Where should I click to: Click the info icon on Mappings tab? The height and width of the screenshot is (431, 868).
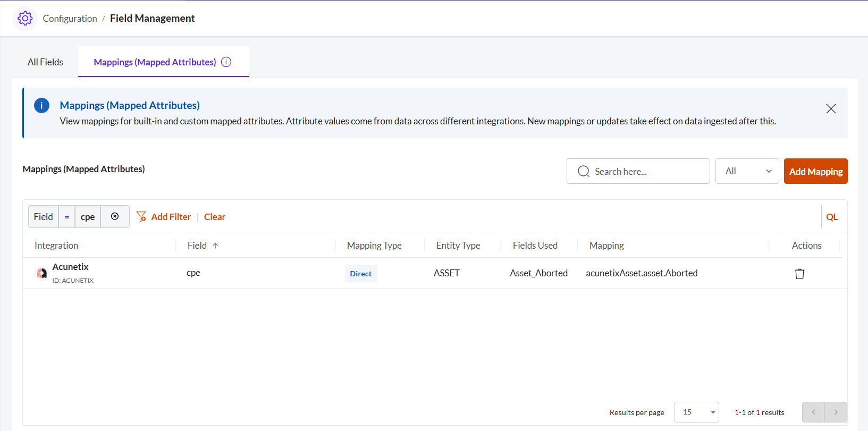[x=226, y=62]
